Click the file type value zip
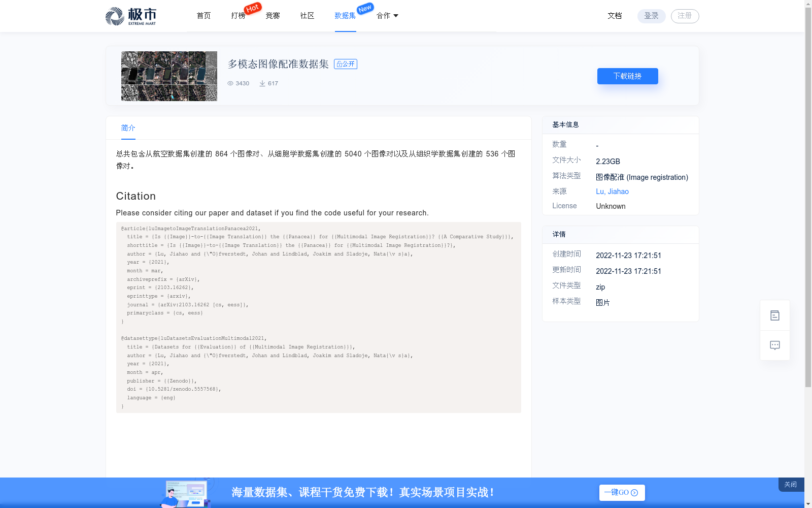Screen dimensions: 812x508 point(600,287)
